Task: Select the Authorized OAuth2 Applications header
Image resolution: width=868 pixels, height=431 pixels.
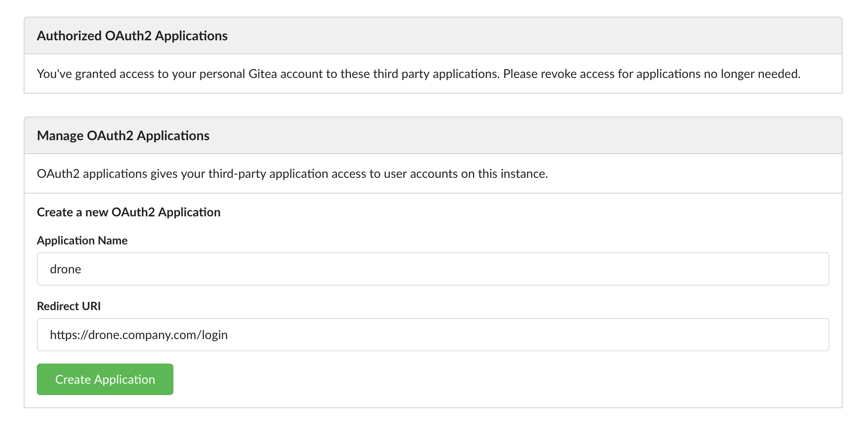Action: pyautogui.click(x=132, y=36)
